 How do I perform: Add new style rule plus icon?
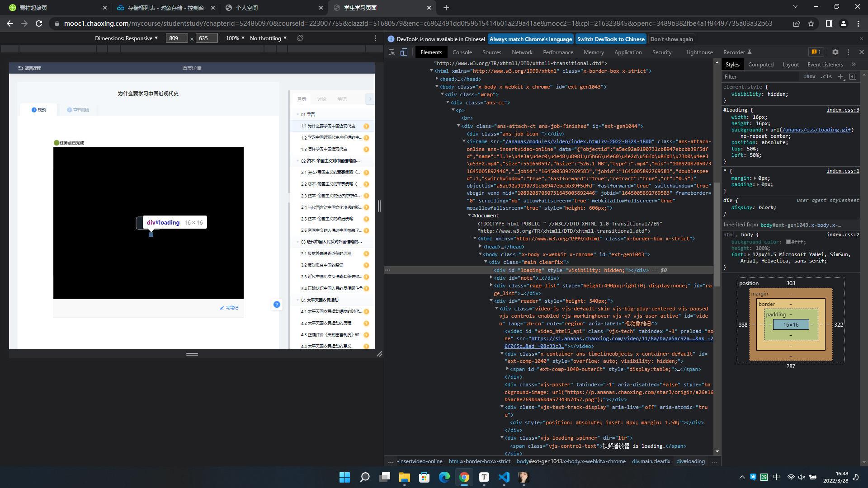pyautogui.click(x=840, y=76)
